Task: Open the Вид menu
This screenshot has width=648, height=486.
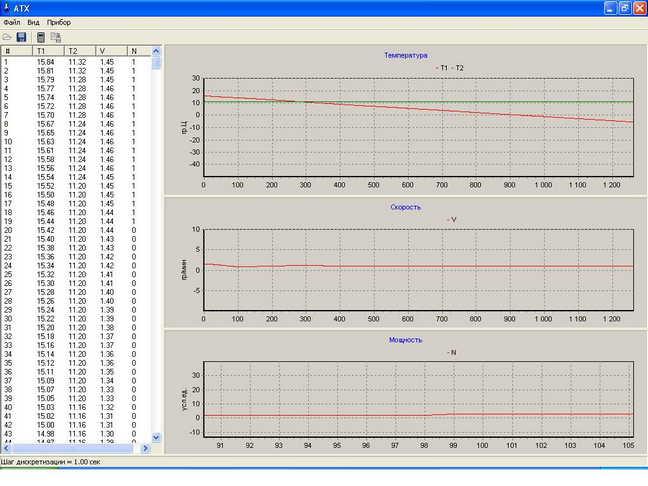Action: point(34,21)
